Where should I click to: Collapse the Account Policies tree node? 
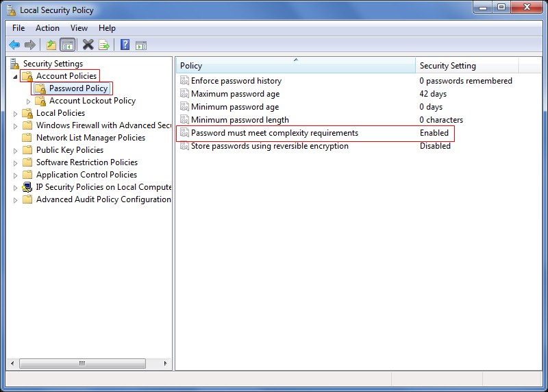(x=15, y=76)
